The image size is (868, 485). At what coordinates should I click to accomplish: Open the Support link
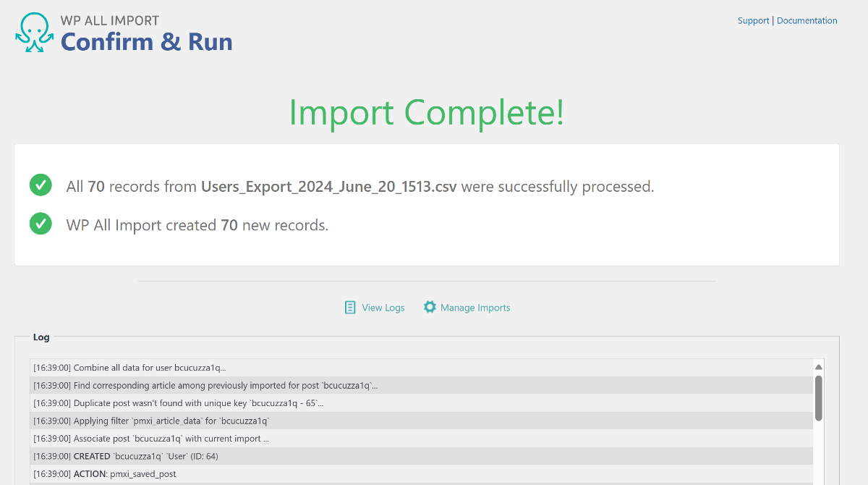pyautogui.click(x=753, y=21)
